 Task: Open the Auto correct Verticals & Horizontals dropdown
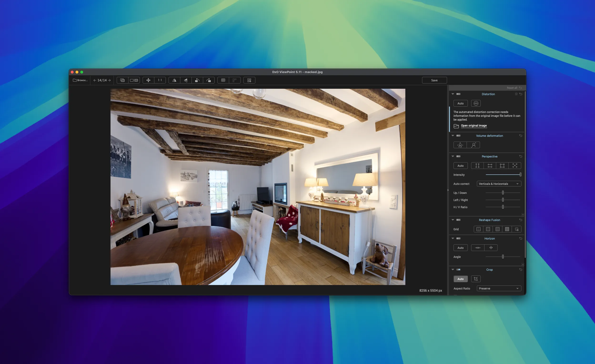coord(499,184)
